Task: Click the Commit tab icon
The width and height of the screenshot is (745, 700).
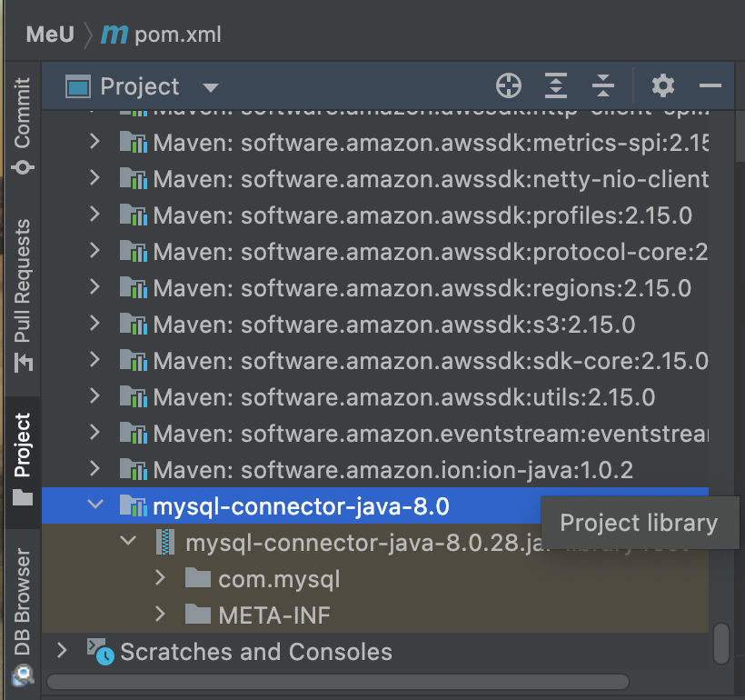Action: (23, 167)
